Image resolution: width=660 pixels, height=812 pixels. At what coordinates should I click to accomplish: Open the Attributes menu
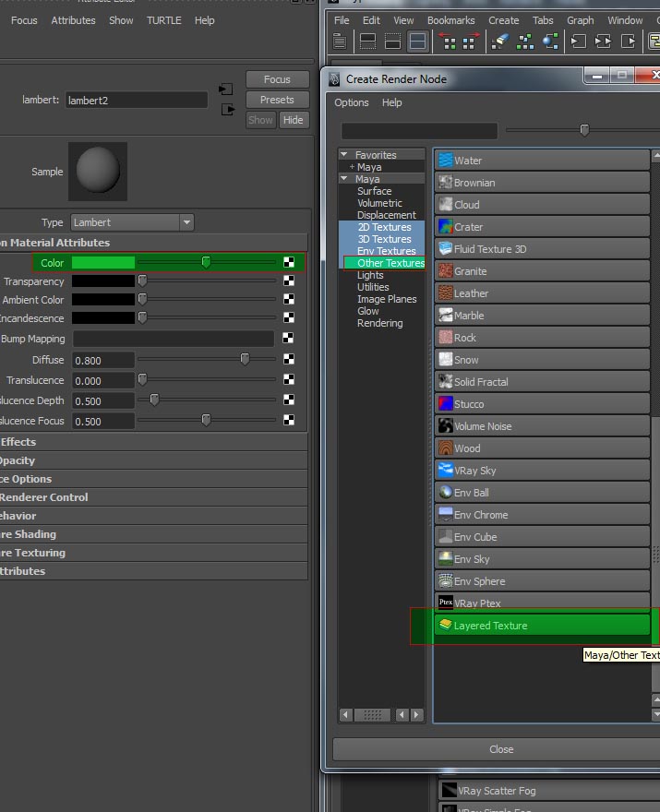73,20
